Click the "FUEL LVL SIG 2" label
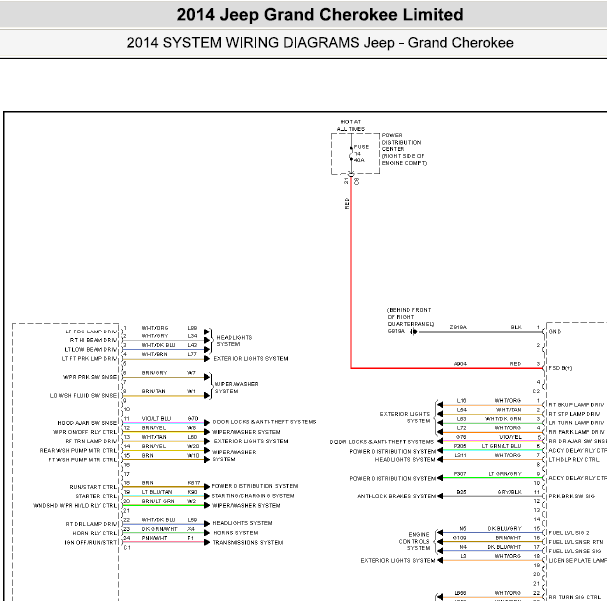 569,533
